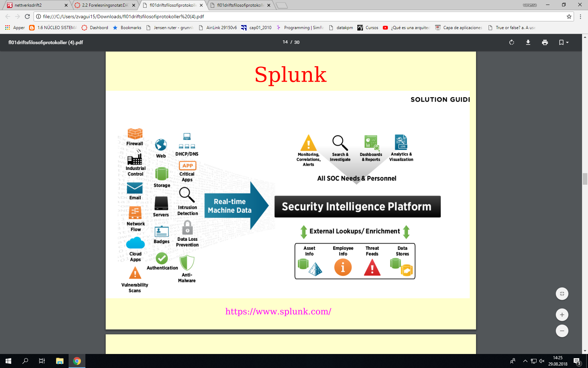Show hidden system tray icons

coord(525,361)
